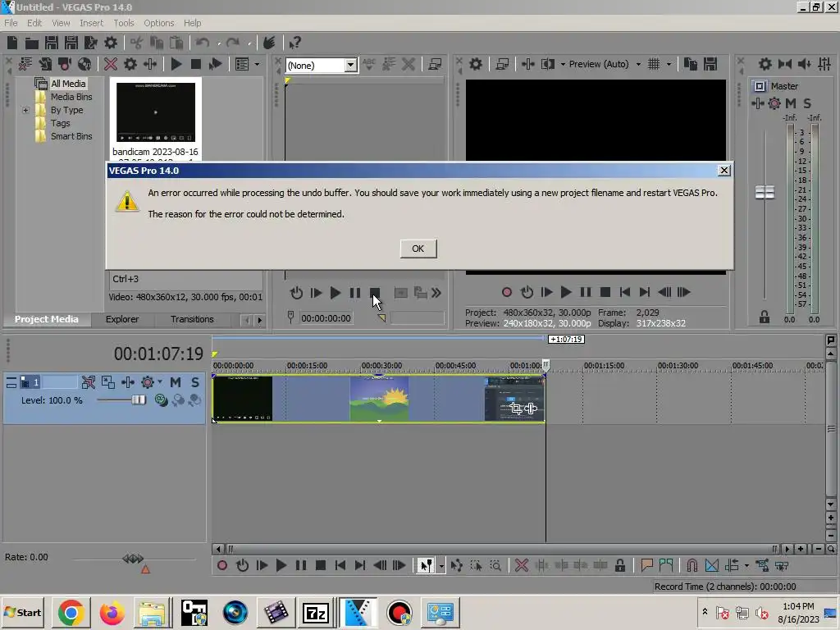The height and width of the screenshot is (630, 840).
Task: Toggle Enable Snapping magnet icon
Action: [692, 565]
